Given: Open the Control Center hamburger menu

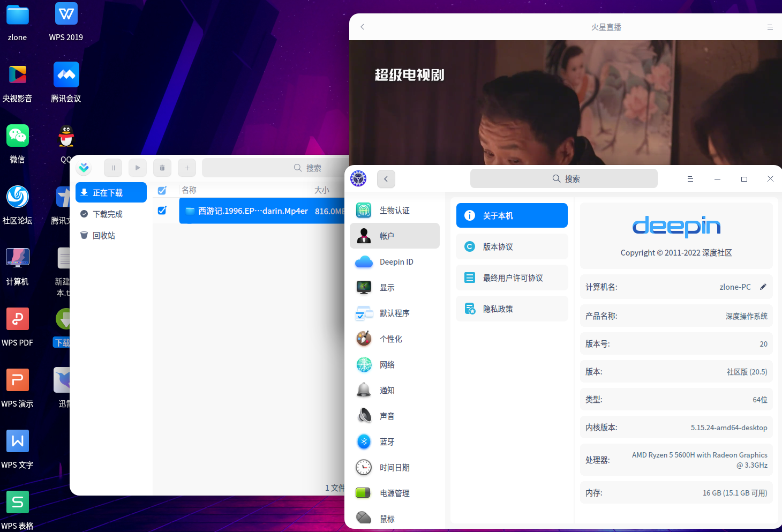Looking at the screenshot, I should pos(690,178).
